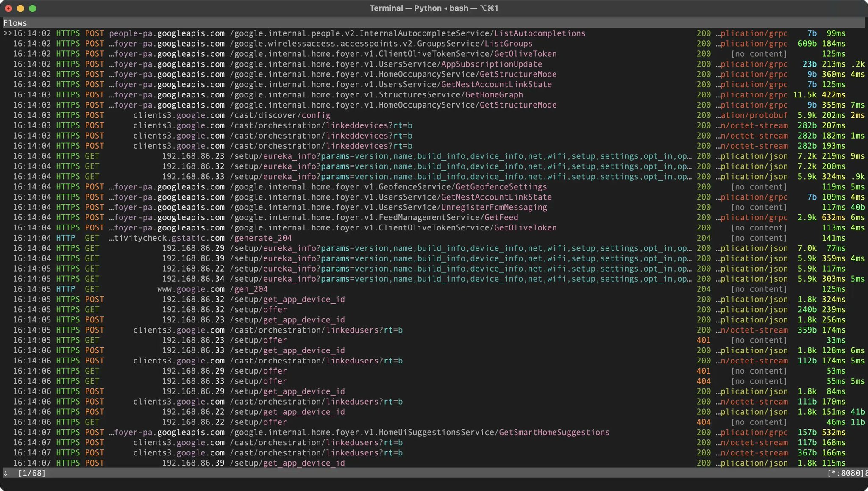The width and height of the screenshot is (868, 491).
Task: Click the linkedusers flow with 112b response
Action: (434, 361)
